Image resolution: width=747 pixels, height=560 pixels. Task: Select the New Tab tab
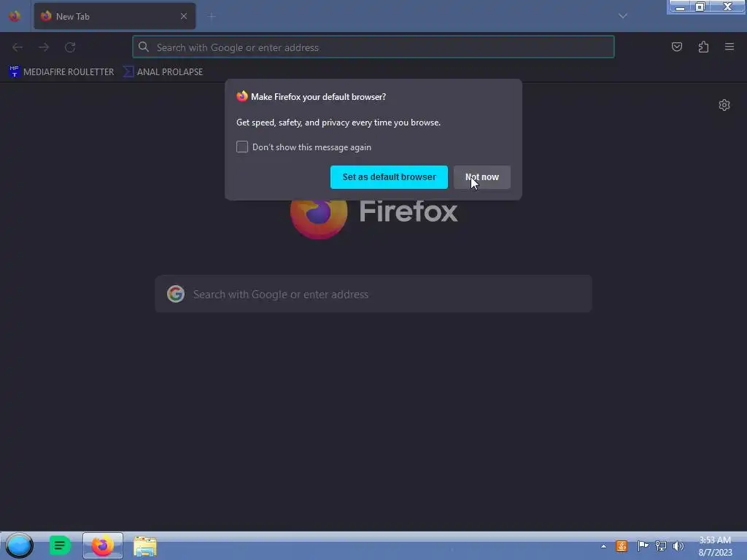(115, 16)
